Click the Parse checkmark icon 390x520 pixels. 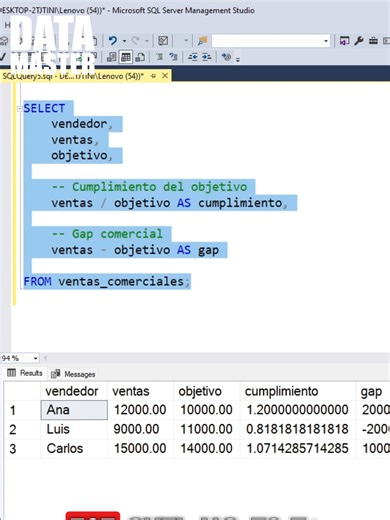point(3,57)
